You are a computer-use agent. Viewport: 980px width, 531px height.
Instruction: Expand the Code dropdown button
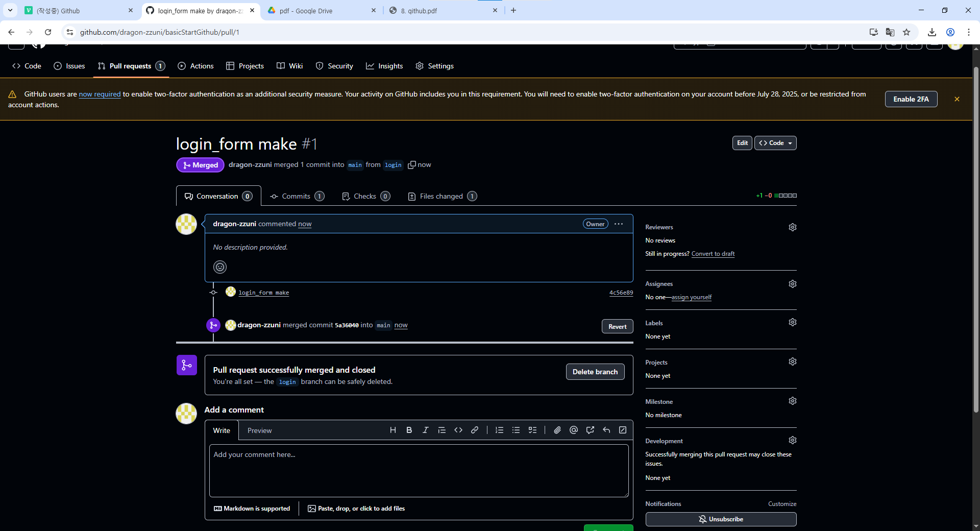[775, 143]
